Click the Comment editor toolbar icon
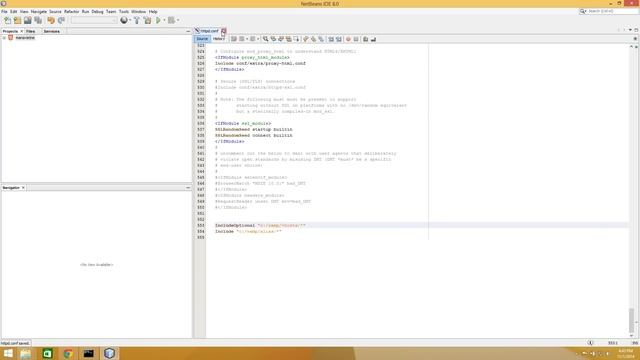 [x=365, y=39]
